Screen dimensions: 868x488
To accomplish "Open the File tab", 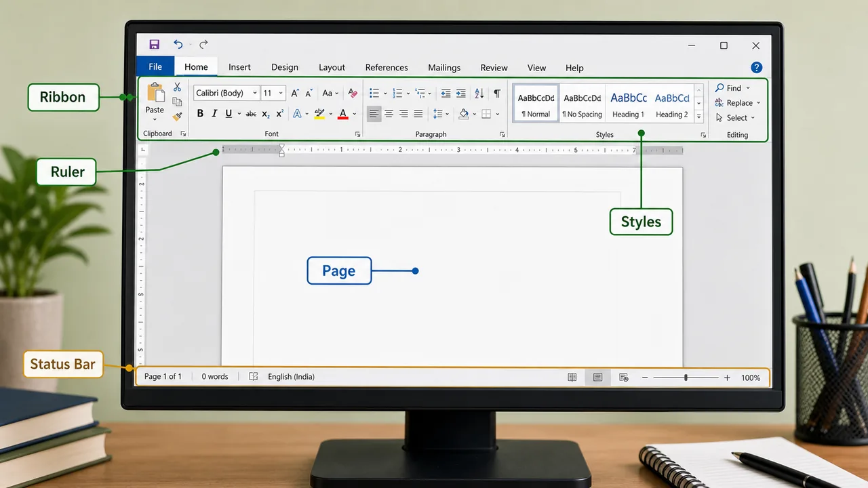I will 155,66.
